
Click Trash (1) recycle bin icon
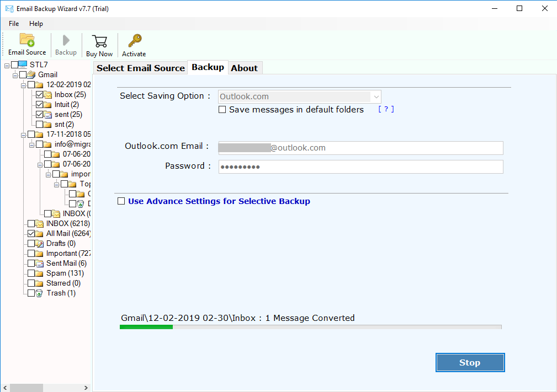pos(39,293)
